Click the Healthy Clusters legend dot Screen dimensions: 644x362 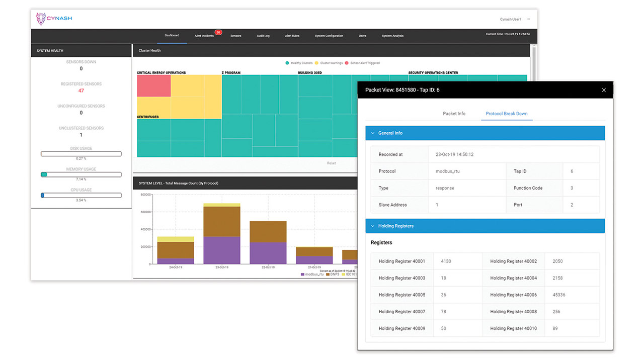[x=287, y=63]
